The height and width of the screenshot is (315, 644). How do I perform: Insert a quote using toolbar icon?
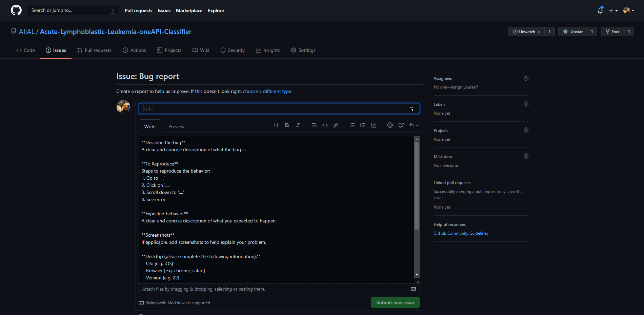pos(314,125)
